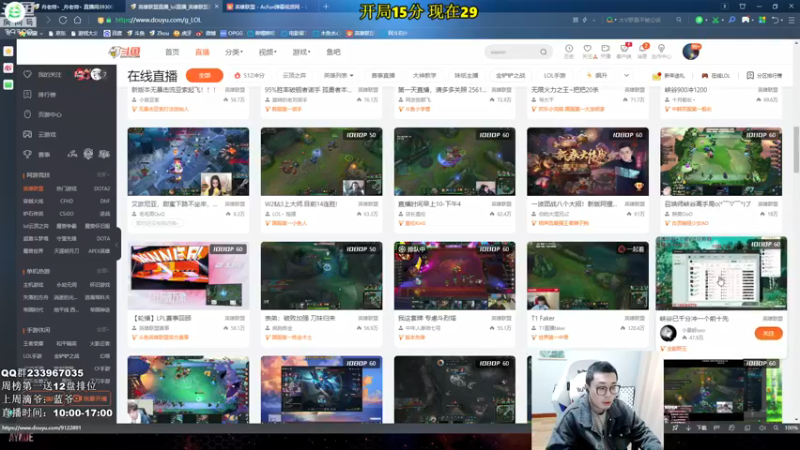Open the highlighted 英雄联盟 category in sidebar
800x450 pixels.
point(33,188)
